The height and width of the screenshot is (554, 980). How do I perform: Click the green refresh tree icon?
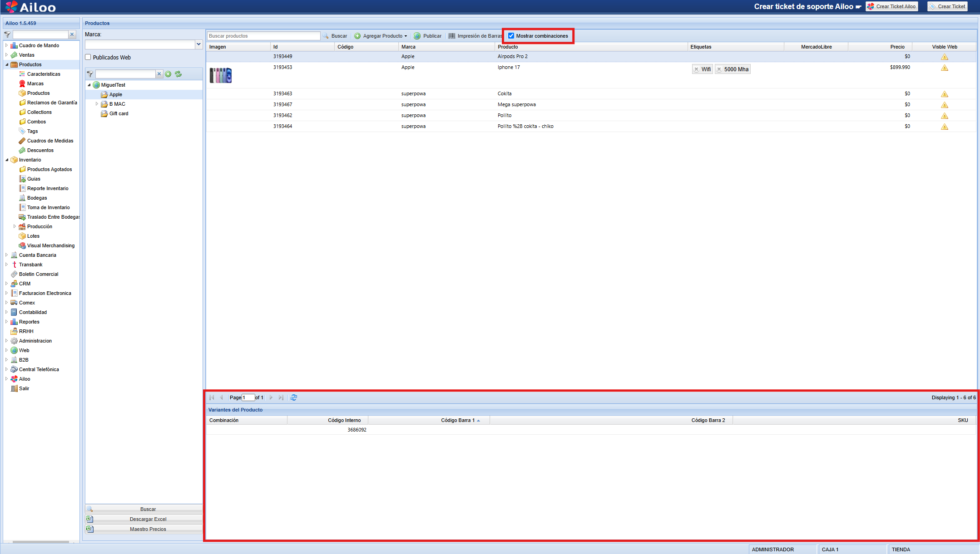point(178,74)
